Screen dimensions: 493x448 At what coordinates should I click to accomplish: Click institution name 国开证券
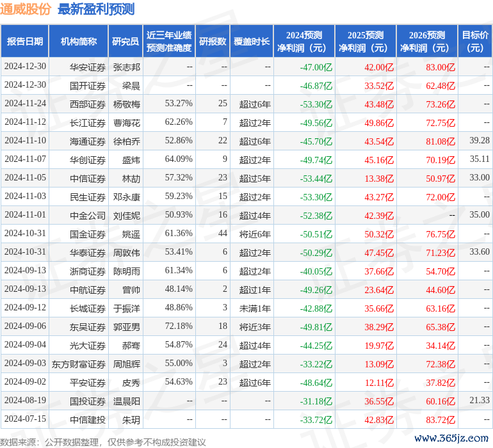[88, 86]
